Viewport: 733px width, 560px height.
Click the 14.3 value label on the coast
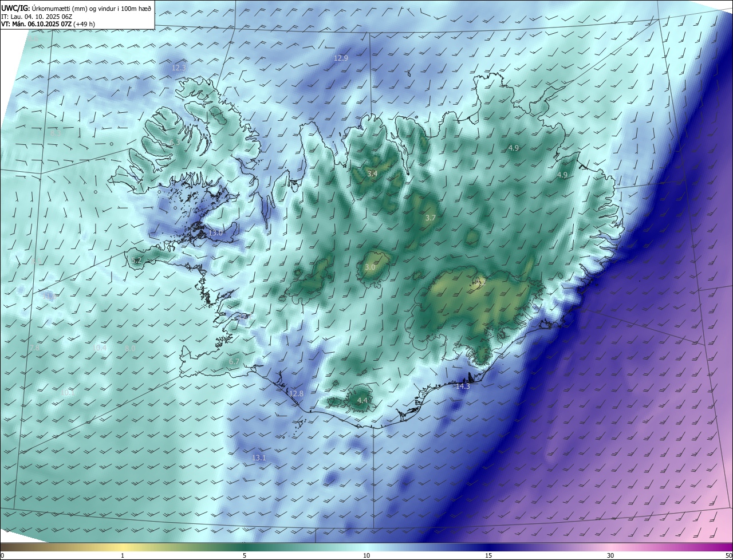[x=463, y=387]
